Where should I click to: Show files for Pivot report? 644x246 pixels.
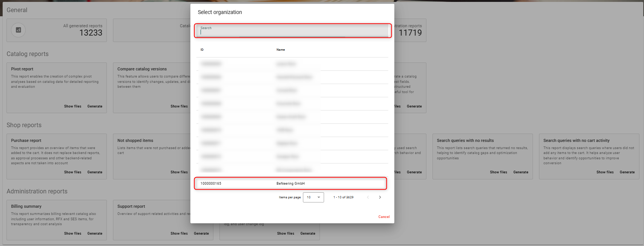(73, 106)
